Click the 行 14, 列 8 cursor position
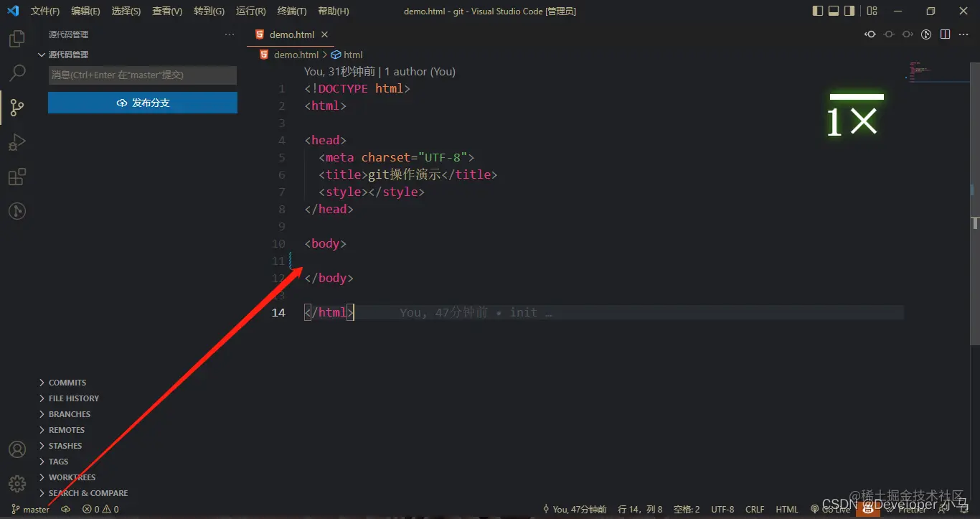Image resolution: width=980 pixels, height=519 pixels. pyautogui.click(x=640, y=510)
